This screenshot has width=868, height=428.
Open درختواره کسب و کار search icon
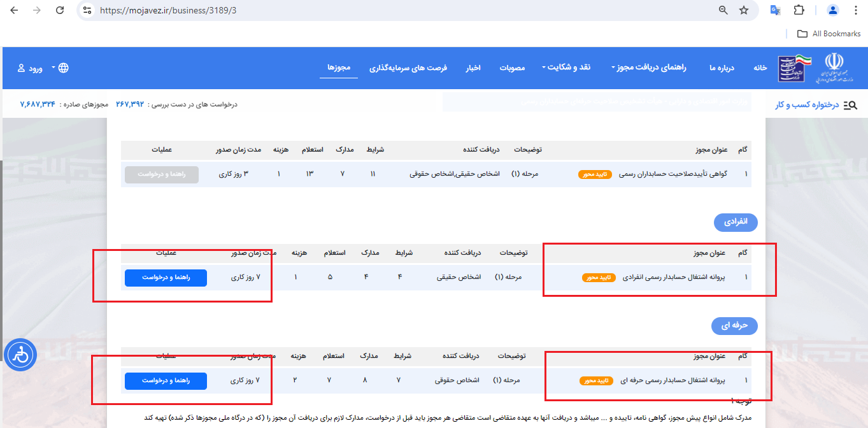[850, 105]
